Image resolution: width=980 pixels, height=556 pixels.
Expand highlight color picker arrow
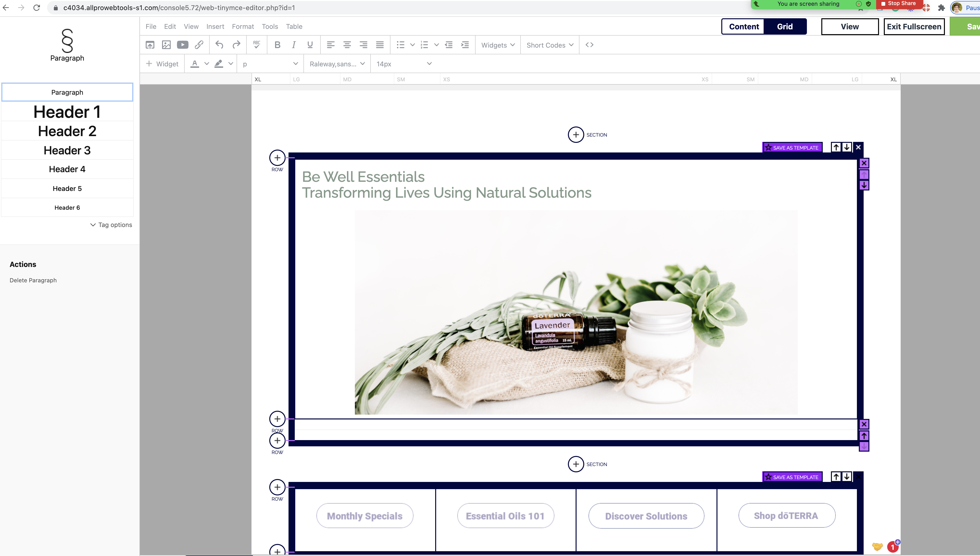231,64
